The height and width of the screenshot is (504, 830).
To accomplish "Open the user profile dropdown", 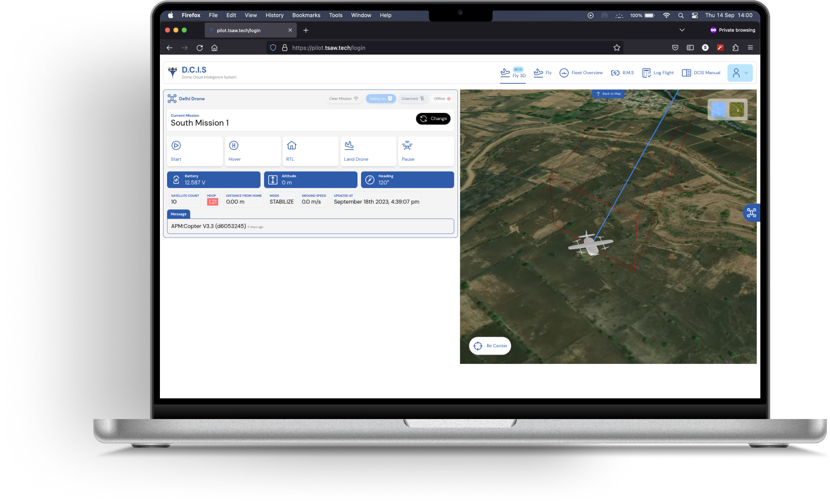I will [x=740, y=73].
